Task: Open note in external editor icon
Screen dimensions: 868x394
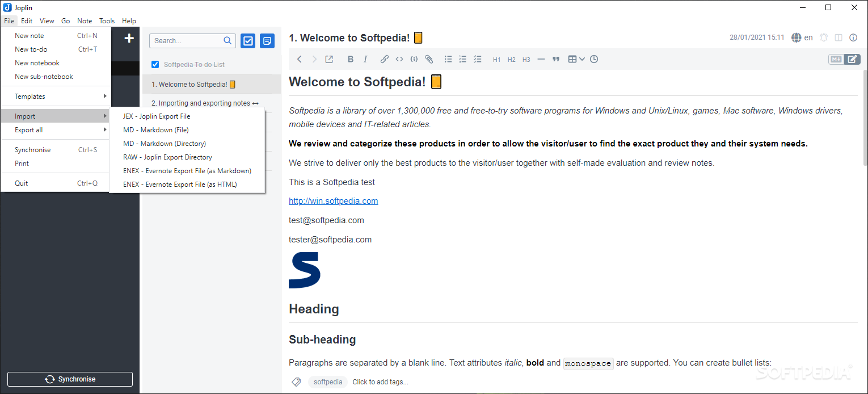Action: 329,59
